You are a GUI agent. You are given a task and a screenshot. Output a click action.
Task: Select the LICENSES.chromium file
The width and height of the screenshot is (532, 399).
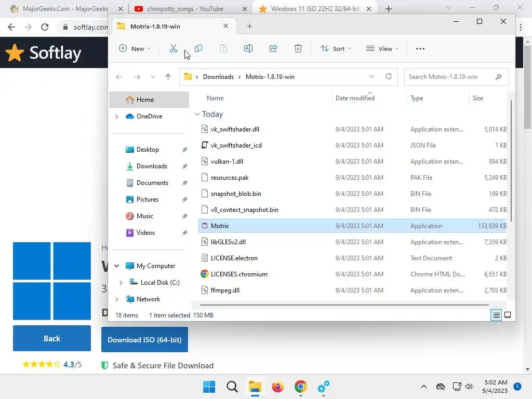pyautogui.click(x=352, y=274)
